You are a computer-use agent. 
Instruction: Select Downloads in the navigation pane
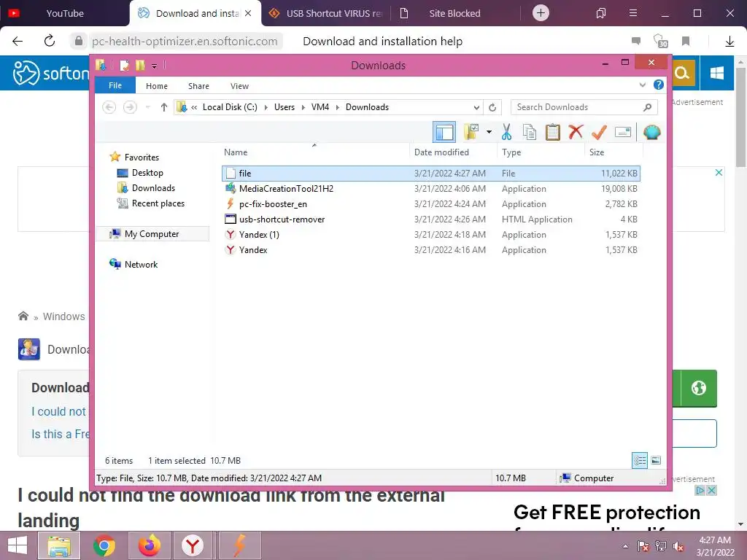pyautogui.click(x=153, y=188)
